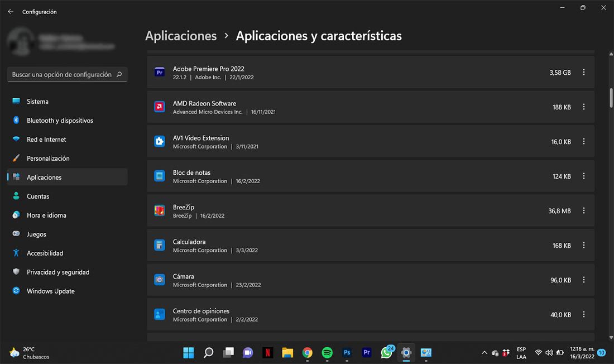
Task: Open WhatsApp from taskbar
Action: pos(386,353)
